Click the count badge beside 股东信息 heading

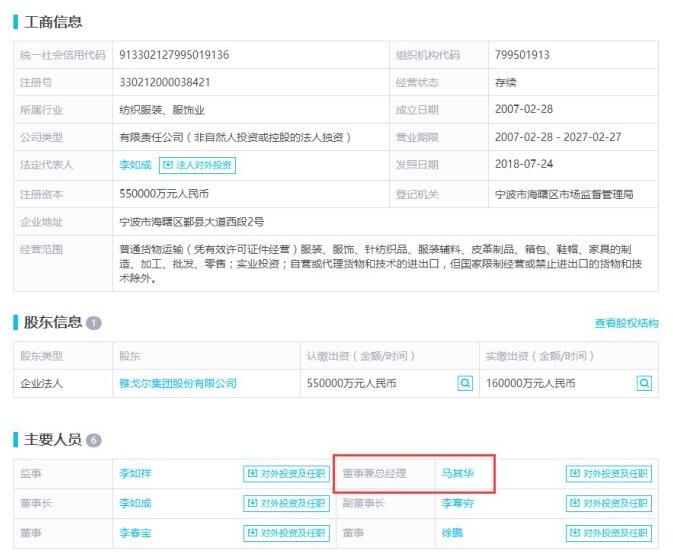tap(94, 323)
